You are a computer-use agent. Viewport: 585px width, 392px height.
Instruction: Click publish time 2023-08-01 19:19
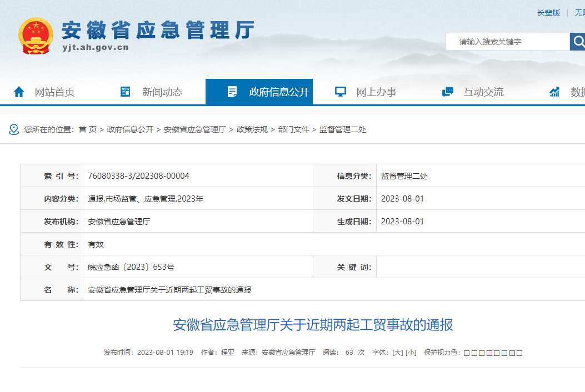tap(165, 353)
